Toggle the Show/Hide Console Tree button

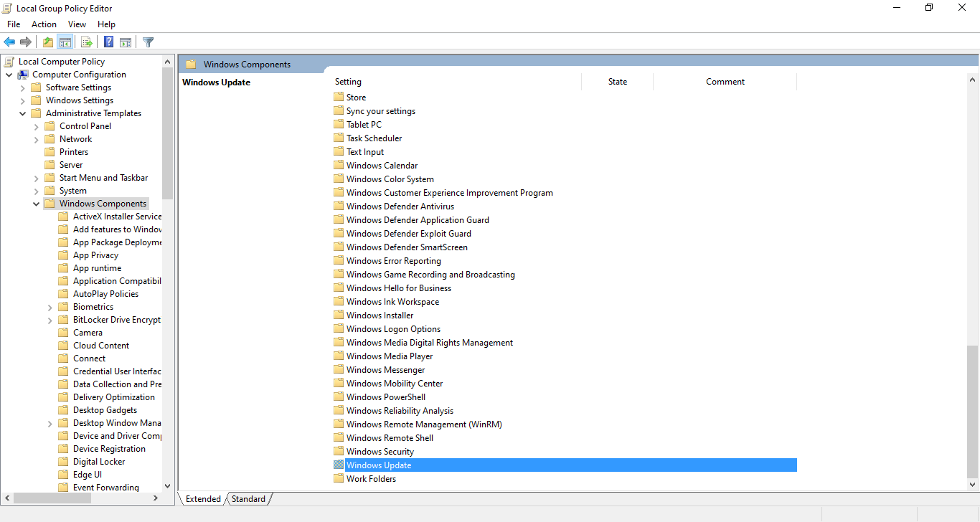65,42
